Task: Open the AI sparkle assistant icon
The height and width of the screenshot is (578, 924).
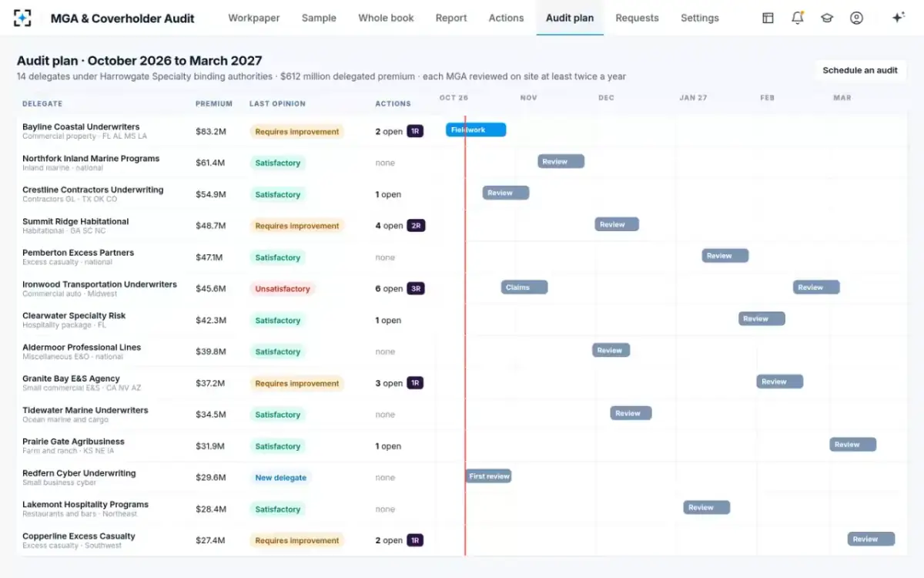Action: [x=898, y=18]
